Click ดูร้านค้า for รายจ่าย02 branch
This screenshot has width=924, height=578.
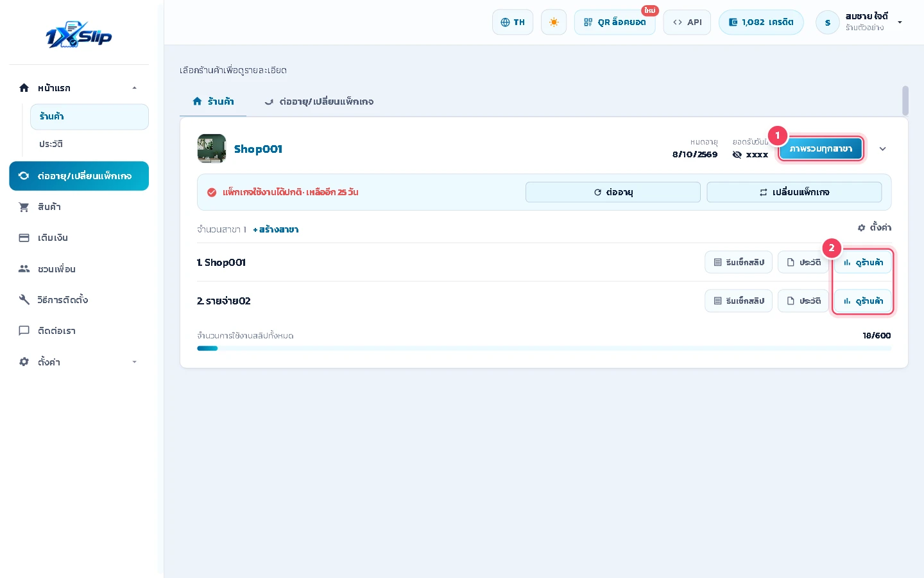(863, 301)
